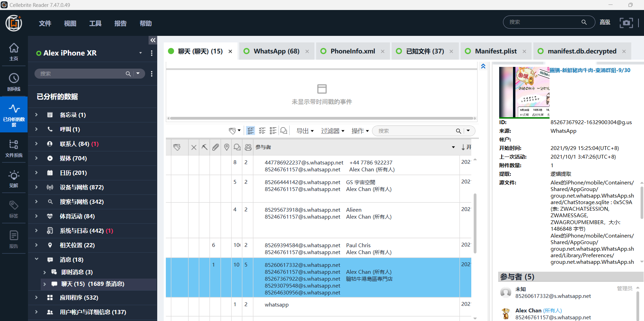Open the 團購-新鮮豬肉牛肉 chat title link

[590, 70]
